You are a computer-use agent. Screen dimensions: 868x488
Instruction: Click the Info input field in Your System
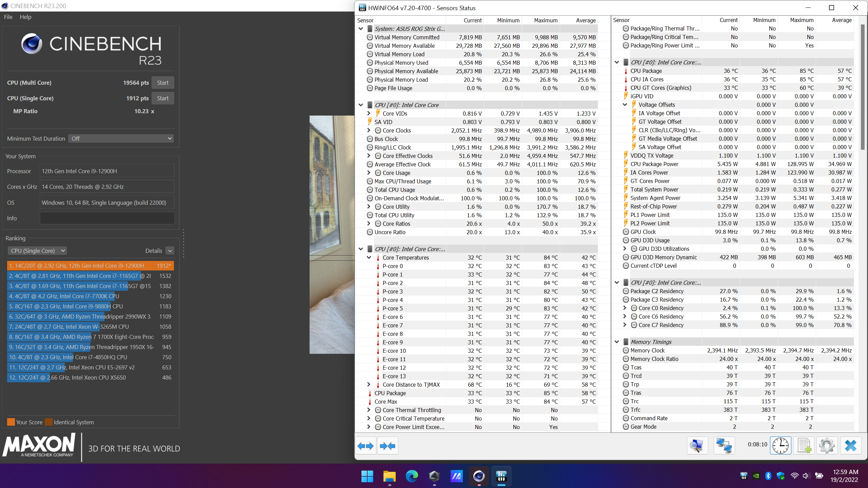(x=107, y=218)
